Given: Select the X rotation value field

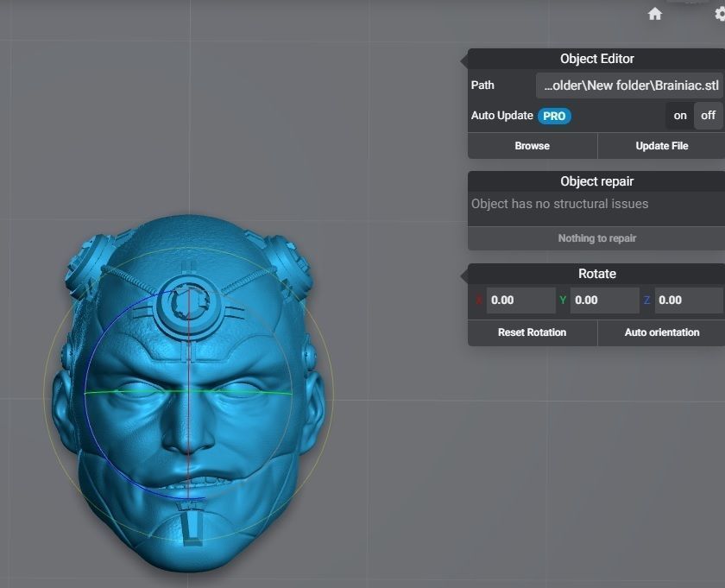Looking at the screenshot, I should pyautogui.click(x=520, y=300).
